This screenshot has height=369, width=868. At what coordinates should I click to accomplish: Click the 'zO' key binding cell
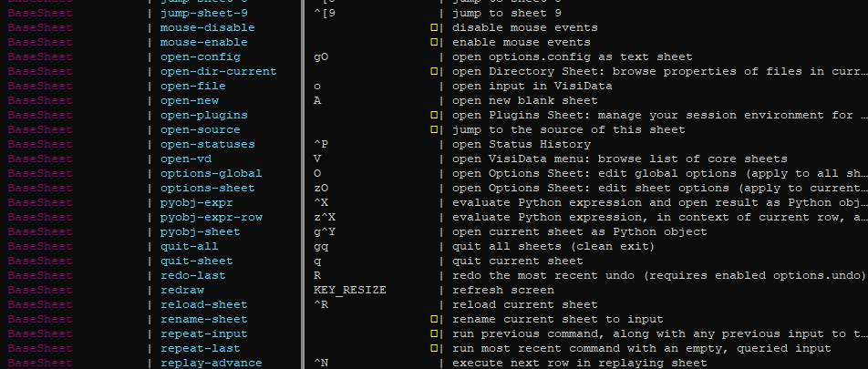coord(321,188)
